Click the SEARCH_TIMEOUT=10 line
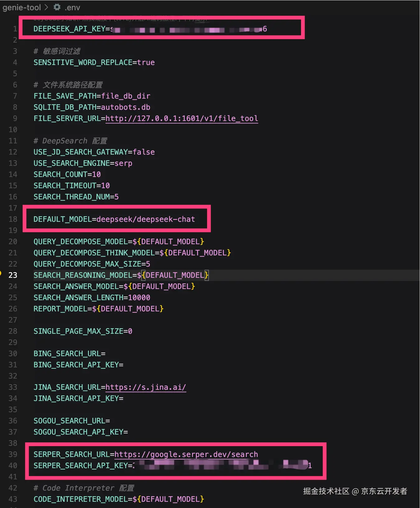The image size is (420, 508). [x=72, y=186]
